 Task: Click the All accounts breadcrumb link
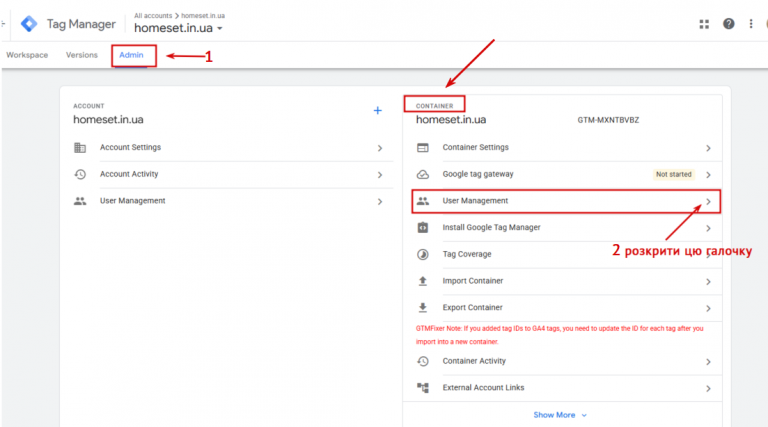coord(153,16)
